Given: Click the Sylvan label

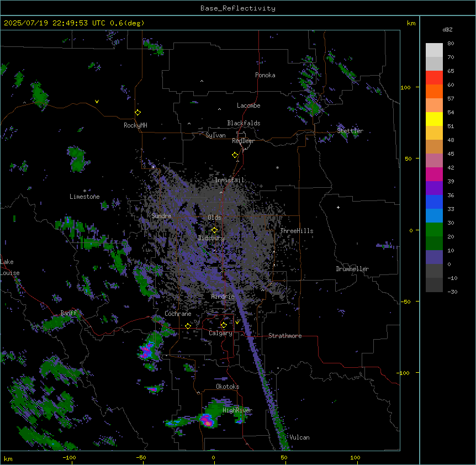Looking at the screenshot, I should tap(215, 135).
